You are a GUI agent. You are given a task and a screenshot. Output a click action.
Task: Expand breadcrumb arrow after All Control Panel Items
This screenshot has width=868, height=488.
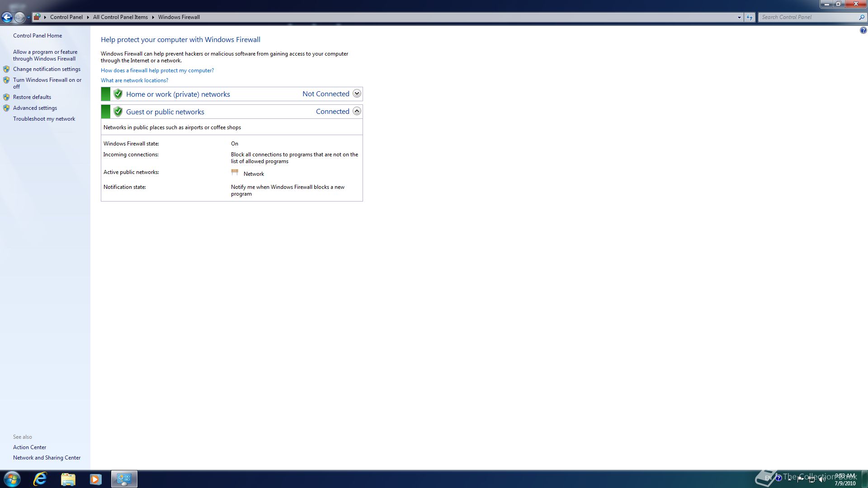(153, 17)
